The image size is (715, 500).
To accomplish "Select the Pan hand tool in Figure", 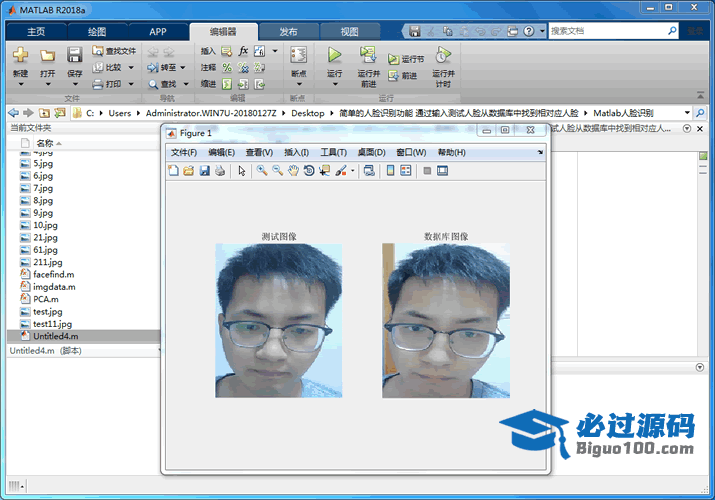I will 293,170.
